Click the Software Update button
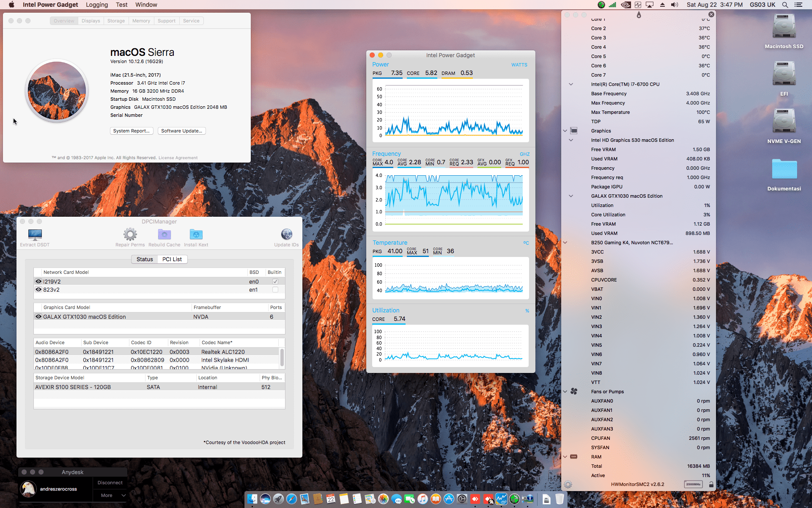This screenshot has width=812, height=508. [181, 131]
